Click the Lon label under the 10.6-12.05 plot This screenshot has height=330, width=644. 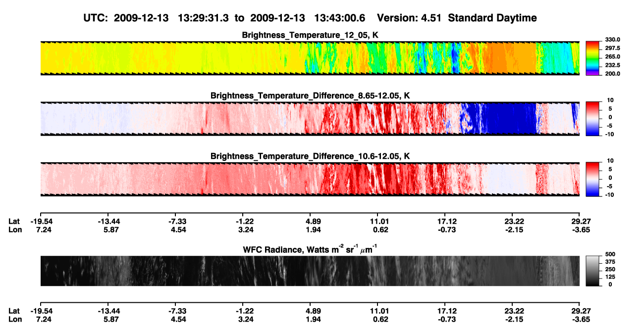click(14, 230)
